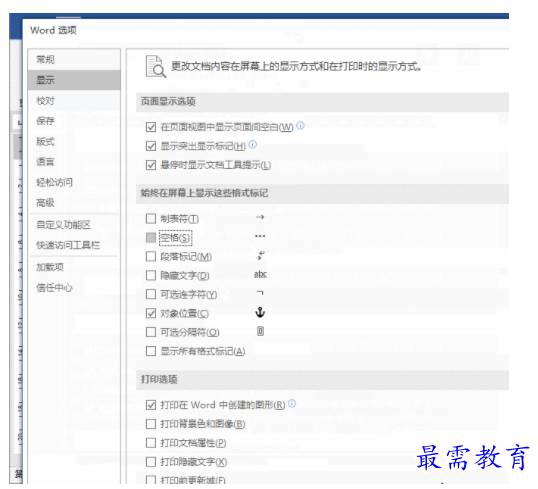
Task: Click the hyphen symbol beside 可选连字符
Action: [260, 293]
